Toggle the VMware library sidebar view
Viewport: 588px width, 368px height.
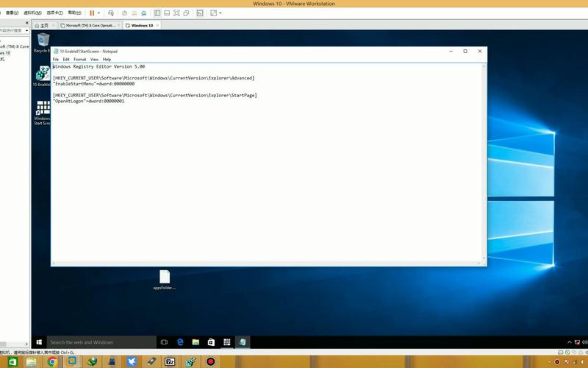[157, 13]
